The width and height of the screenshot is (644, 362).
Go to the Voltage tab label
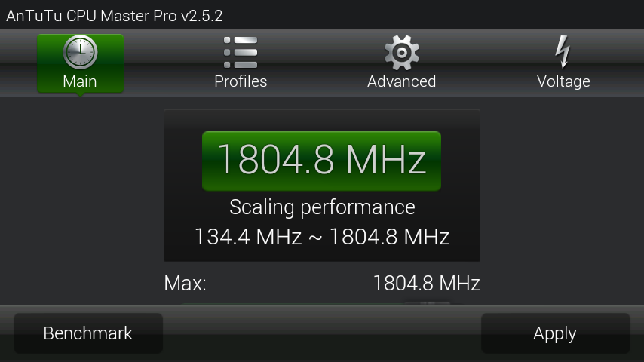[563, 81]
